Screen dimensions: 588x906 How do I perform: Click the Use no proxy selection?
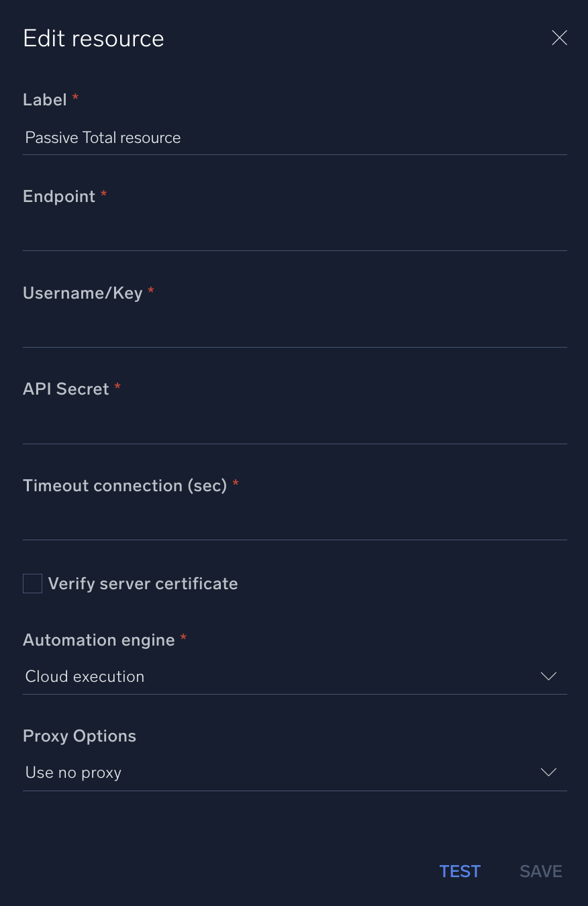[72, 772]
